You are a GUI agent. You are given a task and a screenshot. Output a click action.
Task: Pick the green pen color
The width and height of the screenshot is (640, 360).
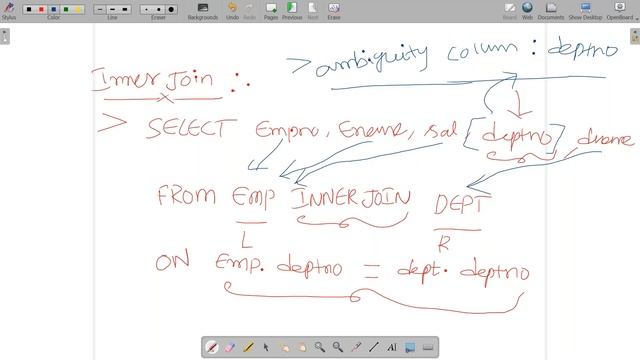coord(66,9)
